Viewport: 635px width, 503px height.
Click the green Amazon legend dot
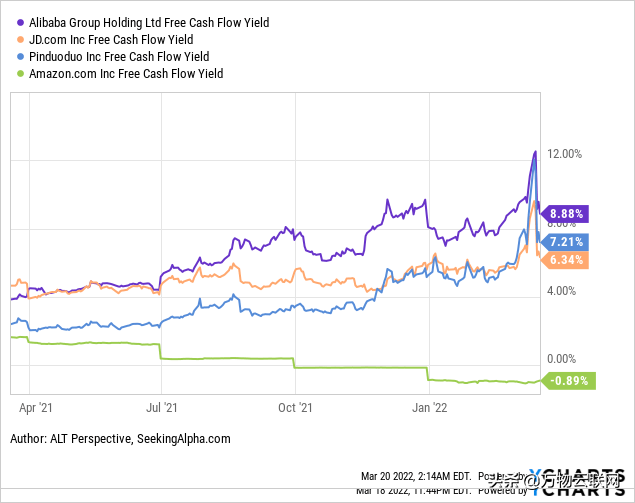click(x=20, y=74)
